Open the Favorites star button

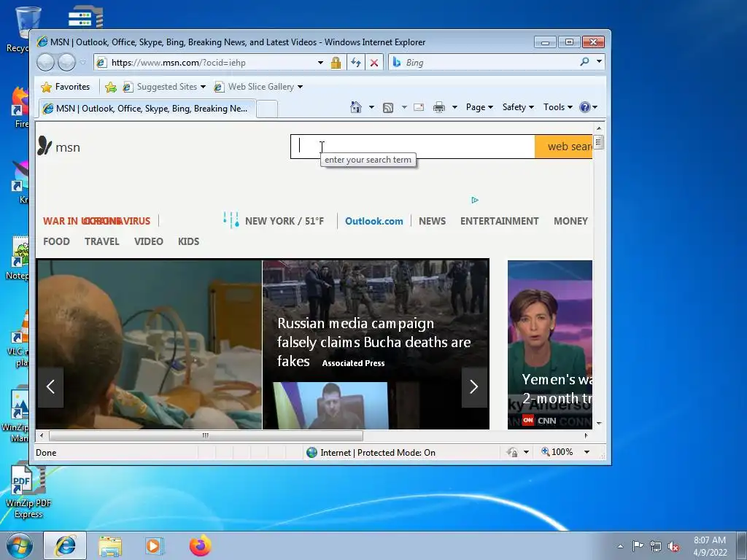click(x=66, y=87)
